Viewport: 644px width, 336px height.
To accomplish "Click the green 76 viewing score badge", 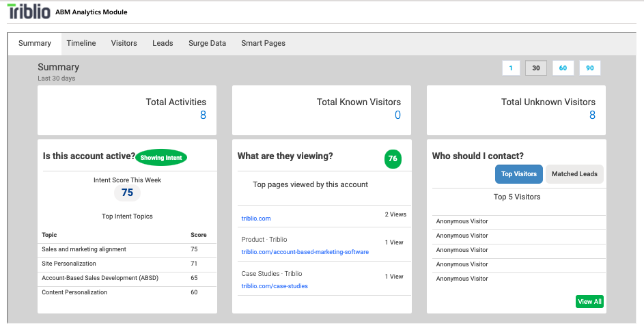I will point(393,158).
